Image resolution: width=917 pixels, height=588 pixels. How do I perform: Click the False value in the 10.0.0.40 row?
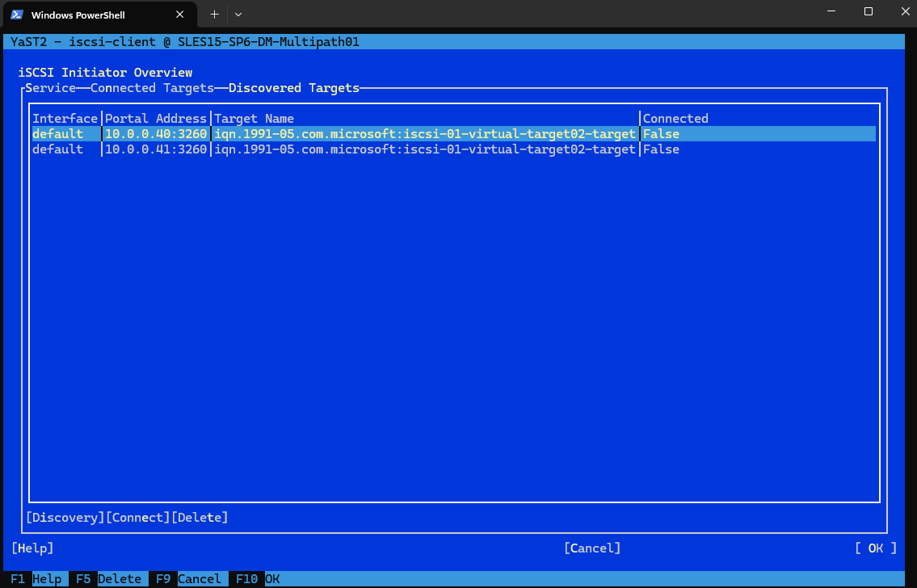[x=662, y=134]
